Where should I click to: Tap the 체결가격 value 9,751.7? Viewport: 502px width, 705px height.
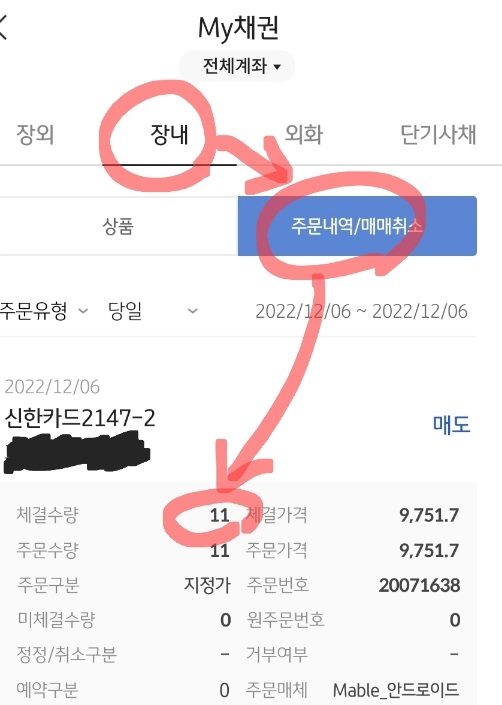pos(429,515)
